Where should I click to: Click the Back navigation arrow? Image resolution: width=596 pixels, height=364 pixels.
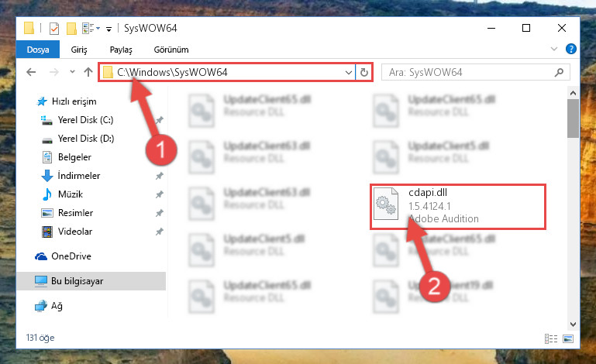(x=31, y=72)
